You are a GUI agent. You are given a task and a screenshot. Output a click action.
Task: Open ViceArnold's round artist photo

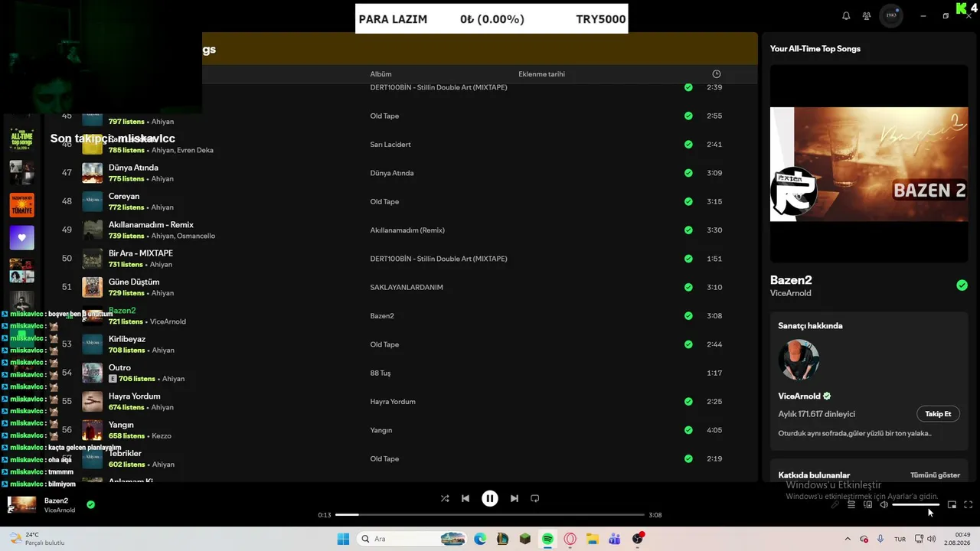799,360
